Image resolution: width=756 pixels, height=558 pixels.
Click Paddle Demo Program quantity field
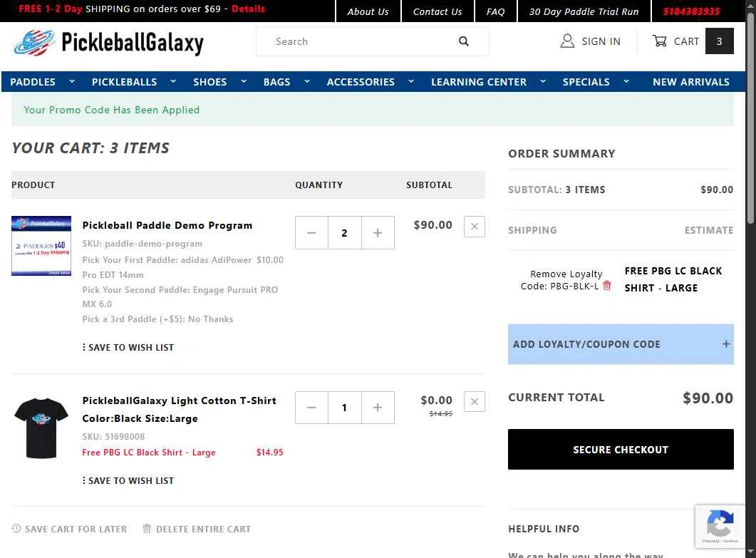click(x=344, y=233)
